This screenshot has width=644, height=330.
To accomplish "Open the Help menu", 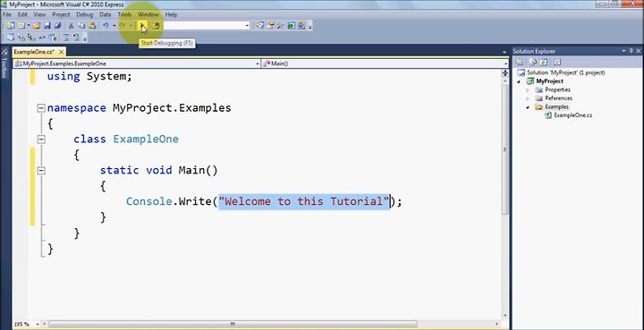I will (x=171, y=14).
